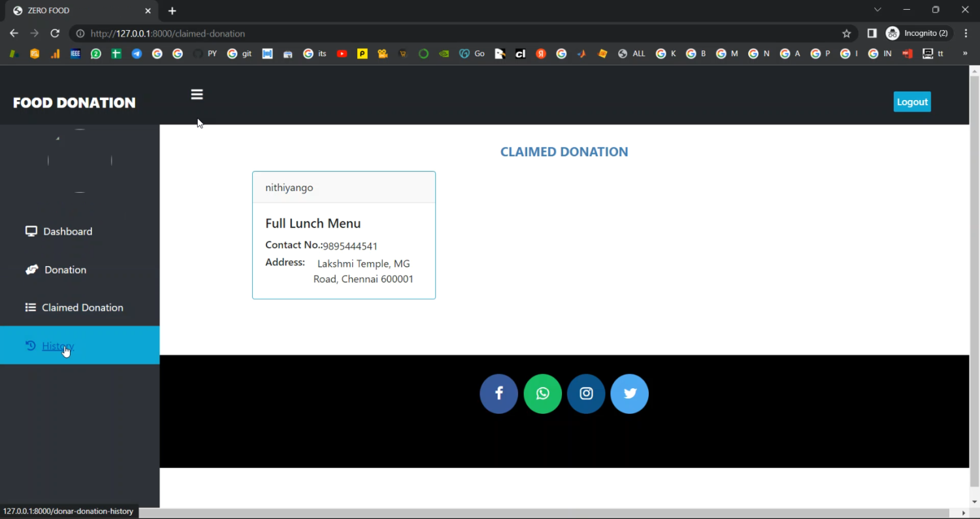Open the MATLAB bookmark

coord(581,54)
